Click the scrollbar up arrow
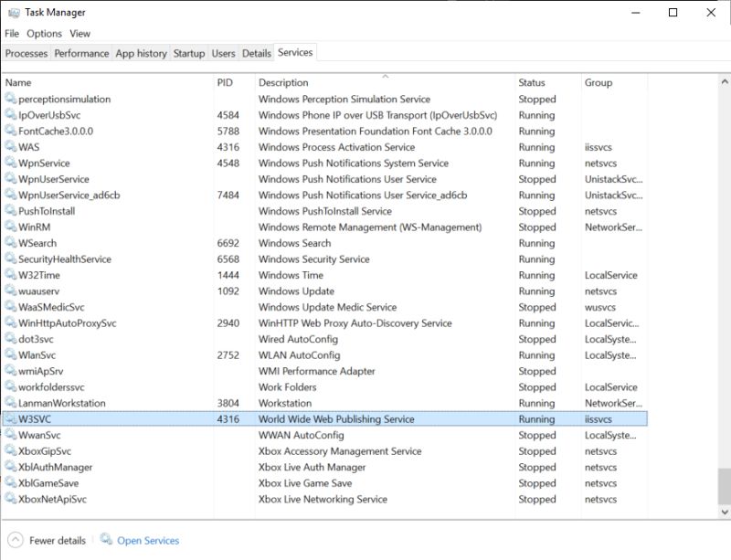731x560 pixels. pyautogui.click(x=724, y=81)
